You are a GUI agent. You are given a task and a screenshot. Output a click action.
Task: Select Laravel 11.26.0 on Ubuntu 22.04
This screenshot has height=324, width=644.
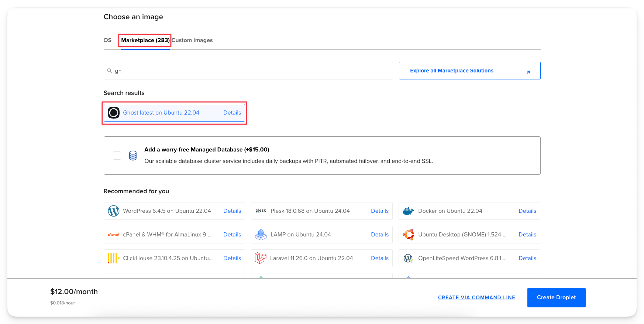(x=322, y=258)
